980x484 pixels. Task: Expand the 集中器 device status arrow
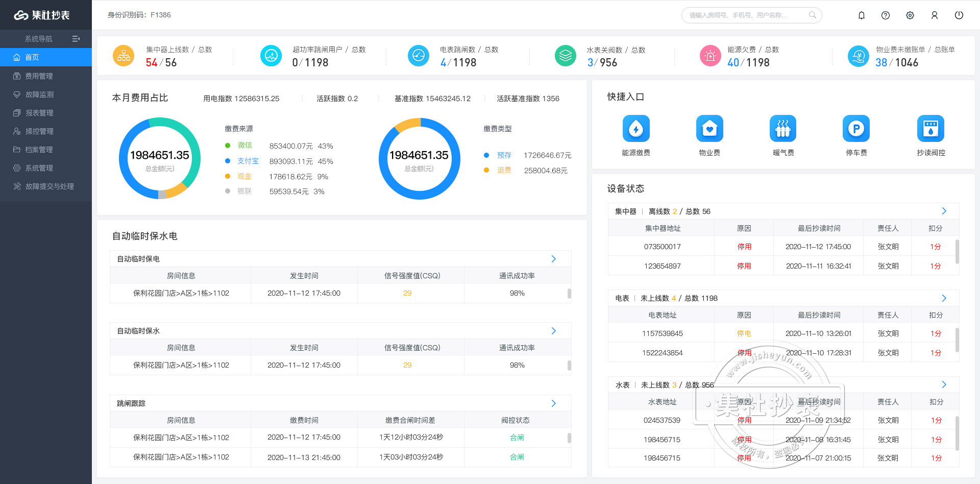tap(944, 211)
